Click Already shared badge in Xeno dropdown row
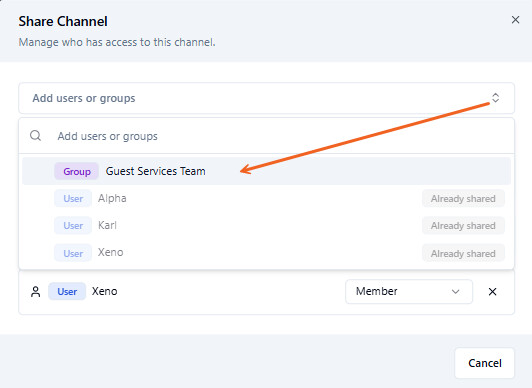This screenshot has height=388, width=532. (x=463, y=253)
